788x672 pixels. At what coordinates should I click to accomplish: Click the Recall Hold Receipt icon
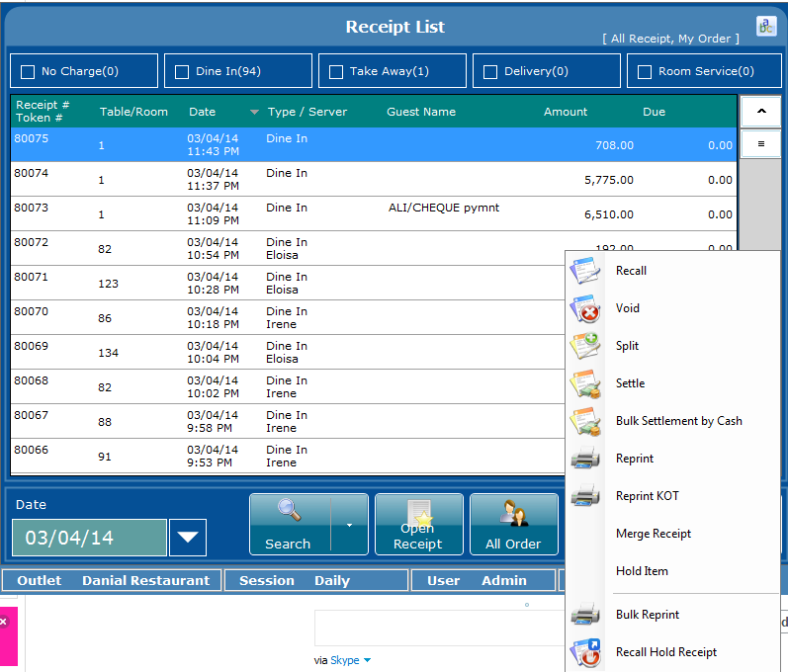[x=585, y=652]
